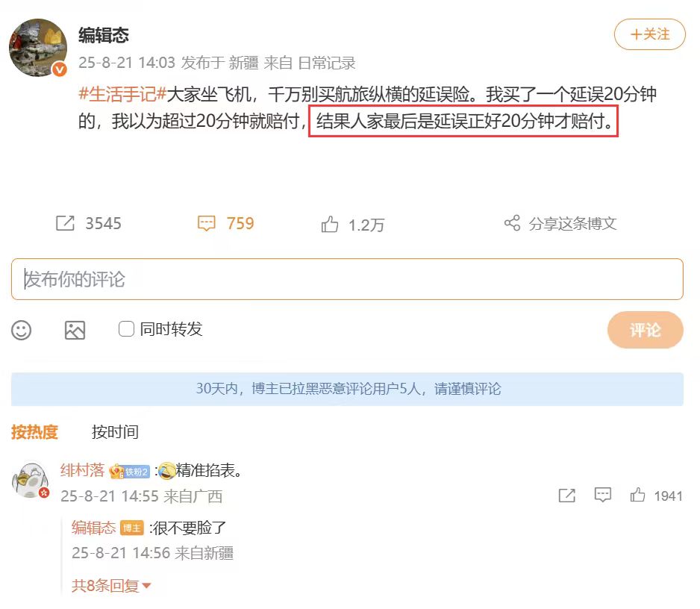This screenshot has height=609, width=700.
Task: Open comments via the 759 comment icon
Action: click(206, 223)
